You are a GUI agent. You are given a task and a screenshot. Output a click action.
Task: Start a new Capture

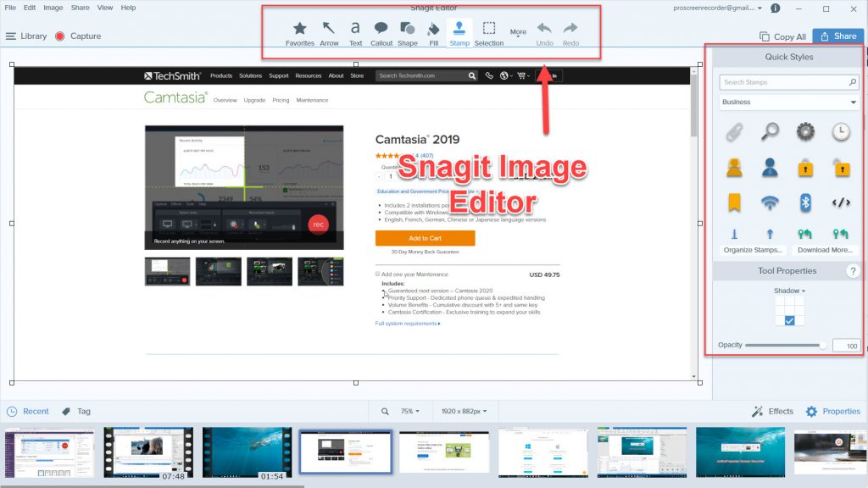coord(78,36)
